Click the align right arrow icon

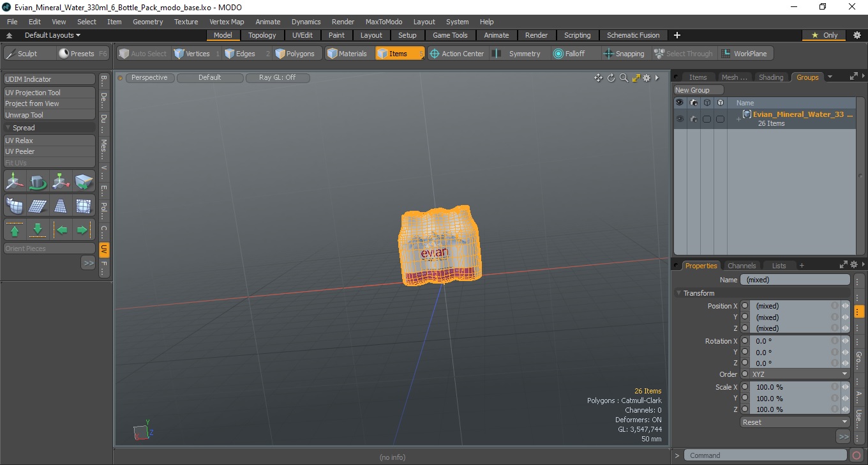pos(84,230)
